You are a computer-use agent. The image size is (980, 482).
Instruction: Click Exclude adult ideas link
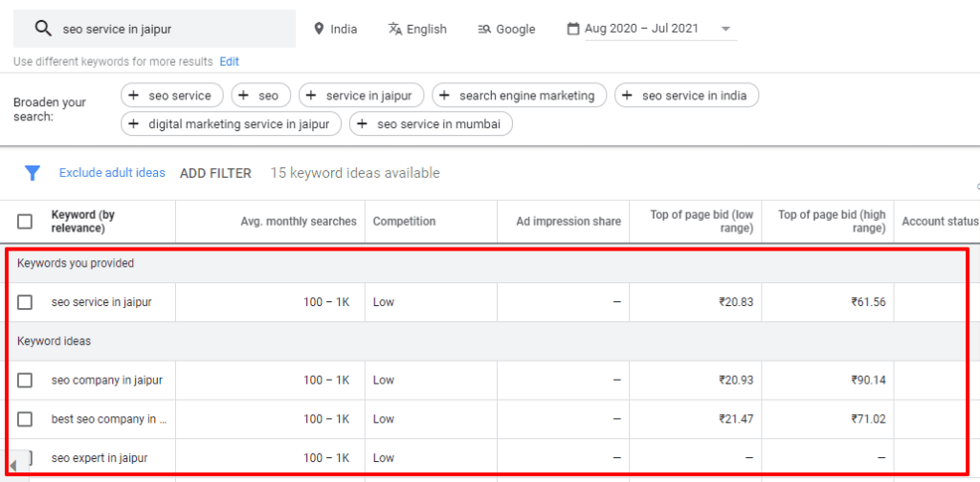(x=112, y=173)
